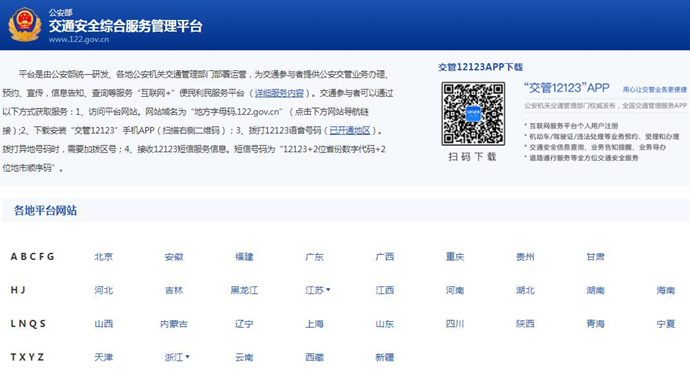
Task: Choose 吉林 from the HJ row
Action: point(174,290)
